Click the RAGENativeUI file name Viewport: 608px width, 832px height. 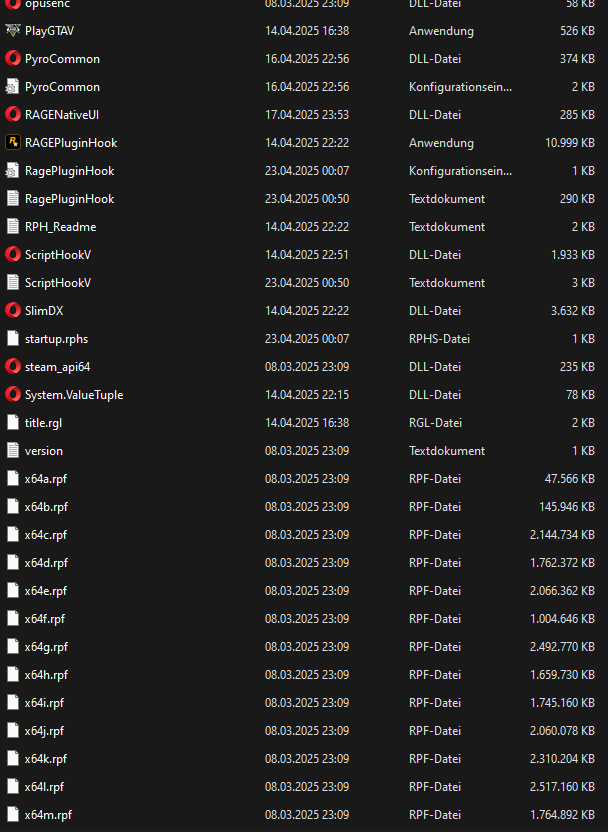(62, 115)
